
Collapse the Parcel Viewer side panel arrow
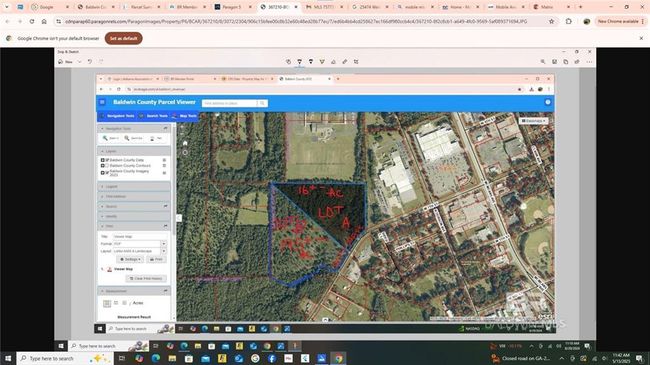point(179,217)
